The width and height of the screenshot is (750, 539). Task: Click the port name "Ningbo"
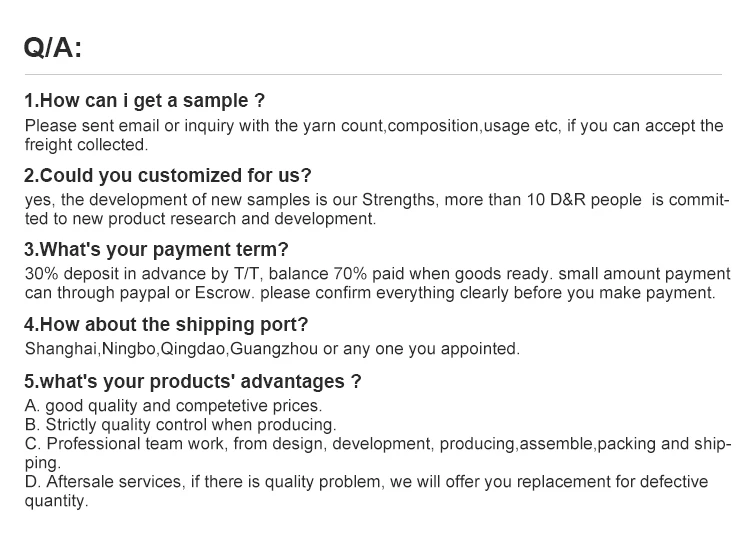pos(130,349)
